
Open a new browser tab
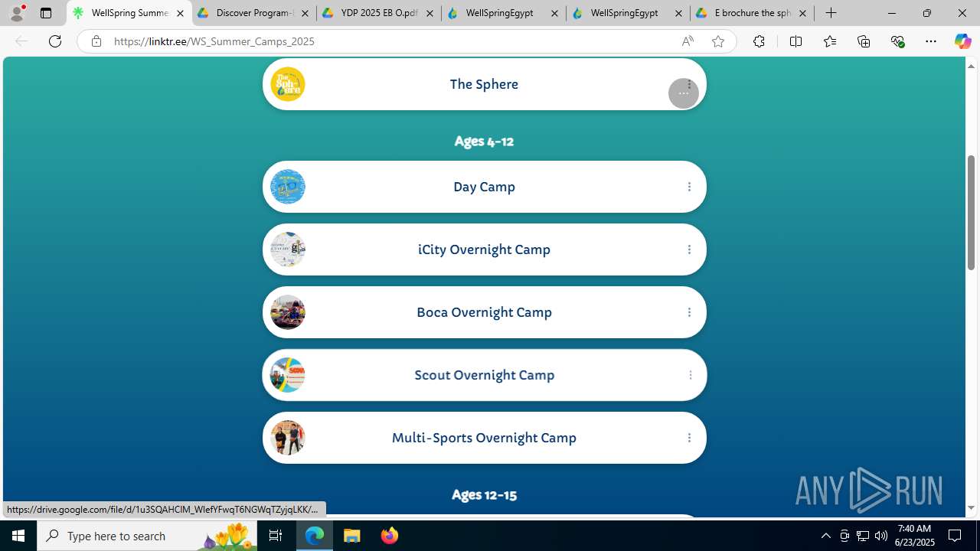(x=831, y=13)
